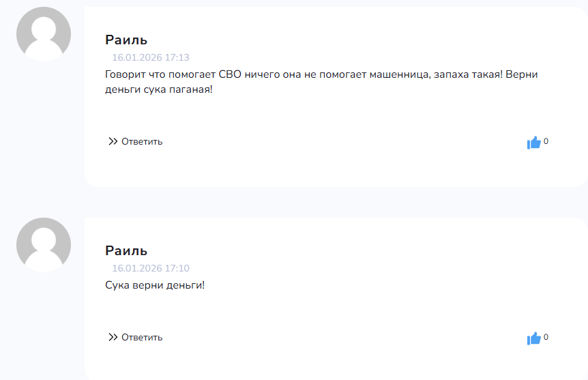
Task: Like the 'Сука верни деньги!' comment
Action: (x=533, y=338)
